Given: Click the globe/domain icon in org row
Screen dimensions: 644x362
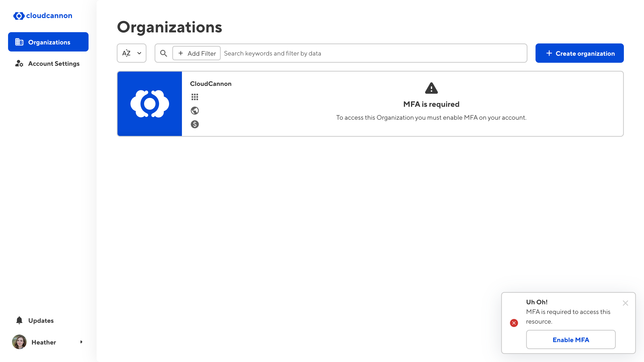Looking at the screenshot, I should (195, 110).
